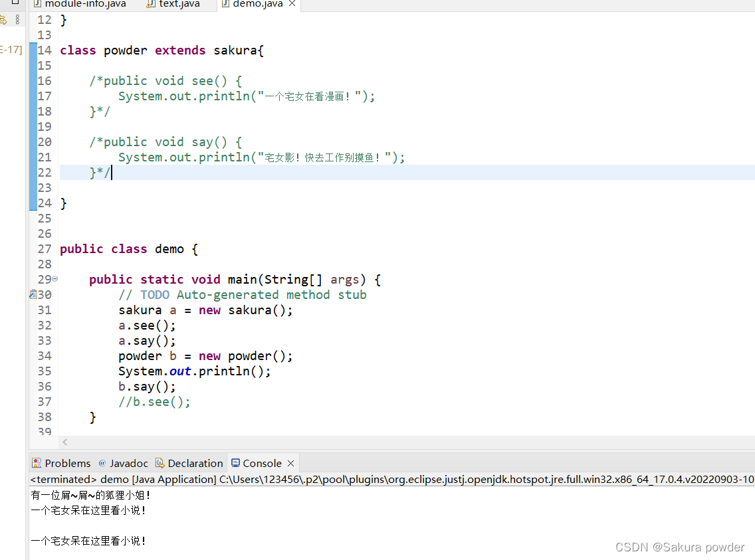Click the restore view square icon at top left
Image resolution: width=755 pixels, height=560 pixels.
[15, 3]
